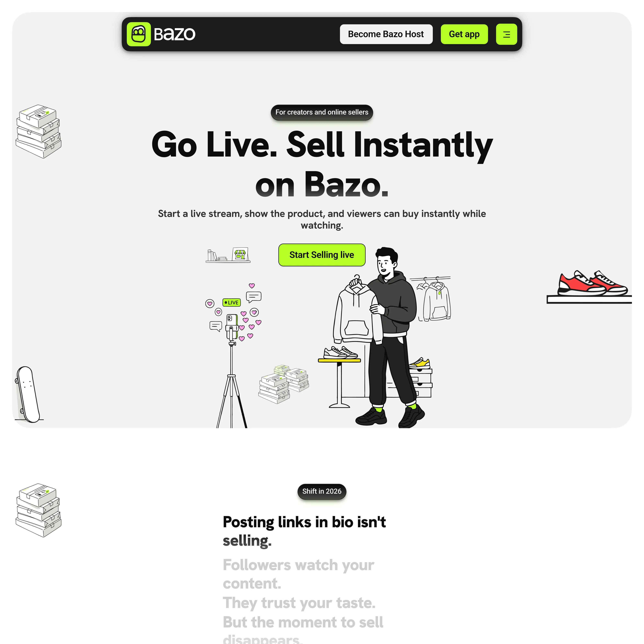Click the Start Selling live button
The height and width of the screenshot is (644, 644).
coord(322,255)
